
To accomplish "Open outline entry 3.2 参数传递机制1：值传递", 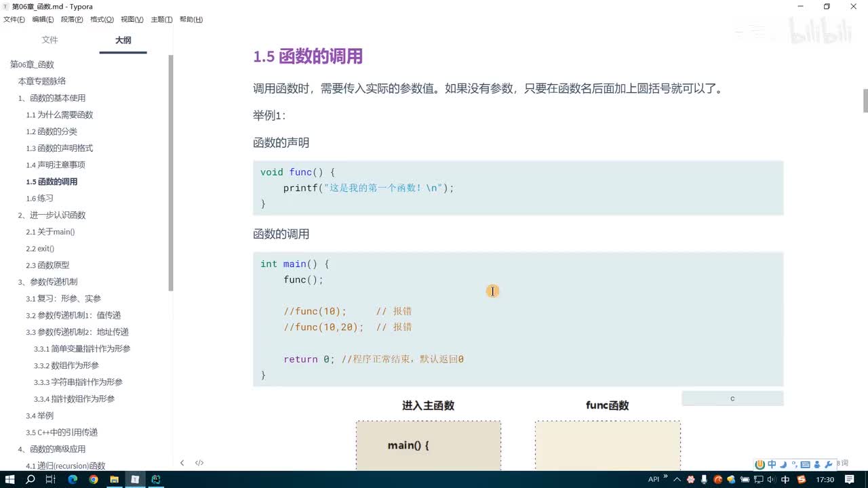I will click(73, 315).
